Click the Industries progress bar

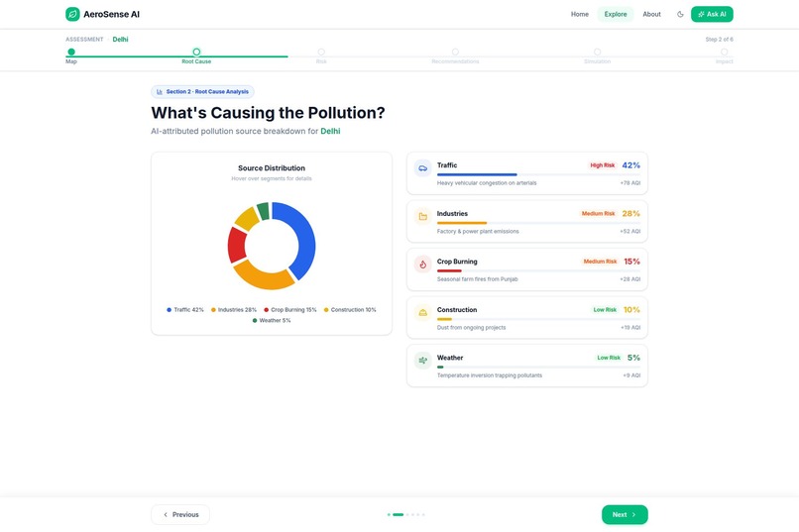(x=538, y=223)
